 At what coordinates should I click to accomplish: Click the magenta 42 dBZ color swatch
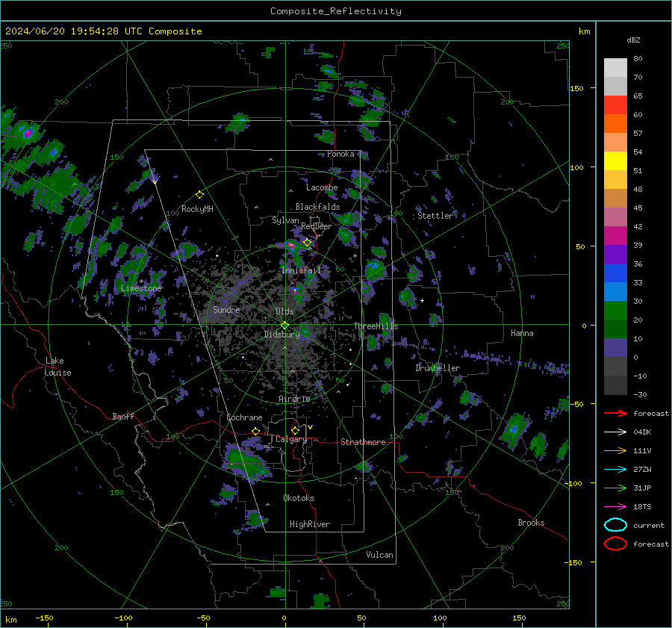click(615, 236)
